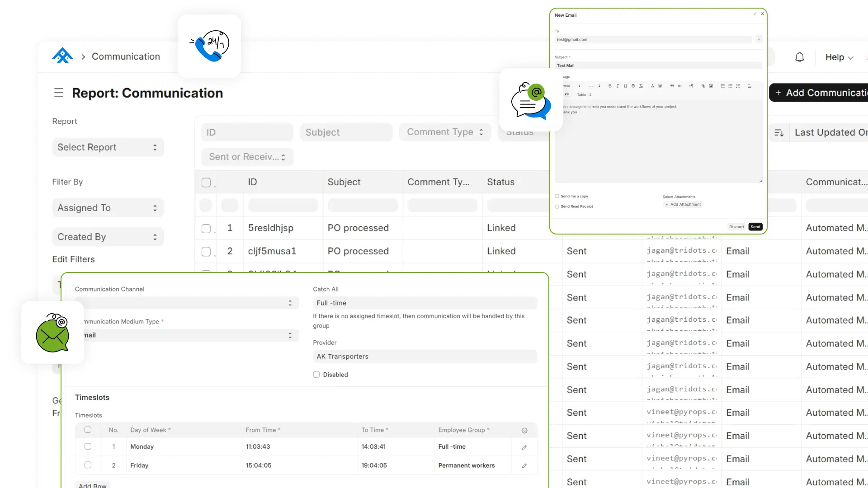Click the sort order toggle icon

click(779, 133)
